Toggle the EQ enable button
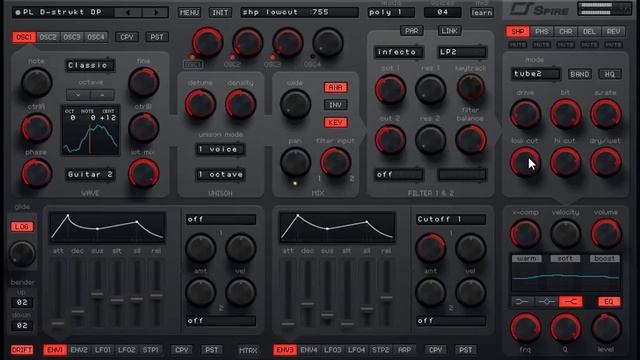The width and height of the screenshot is (640, 360). [609, 302]
